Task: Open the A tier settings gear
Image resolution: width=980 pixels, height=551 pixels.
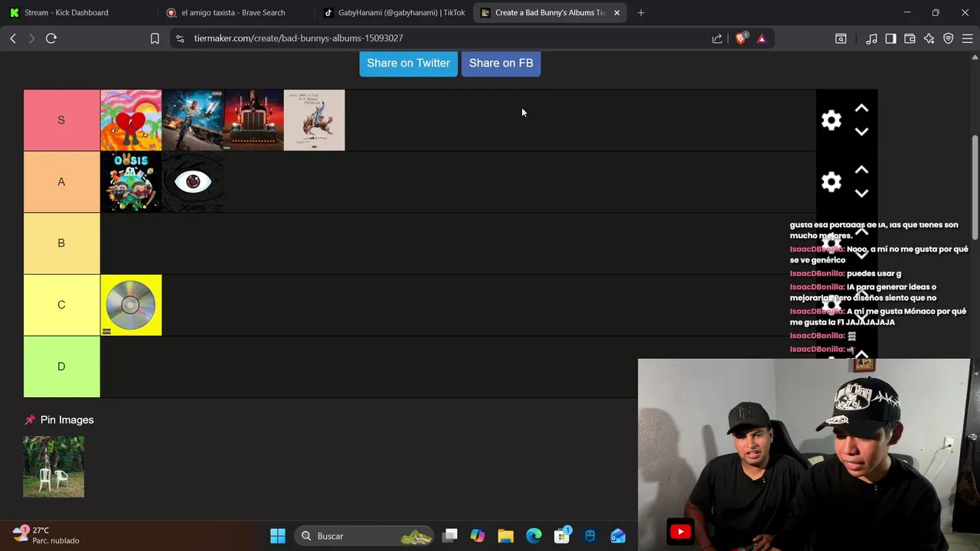Action: tap(831, 181)
